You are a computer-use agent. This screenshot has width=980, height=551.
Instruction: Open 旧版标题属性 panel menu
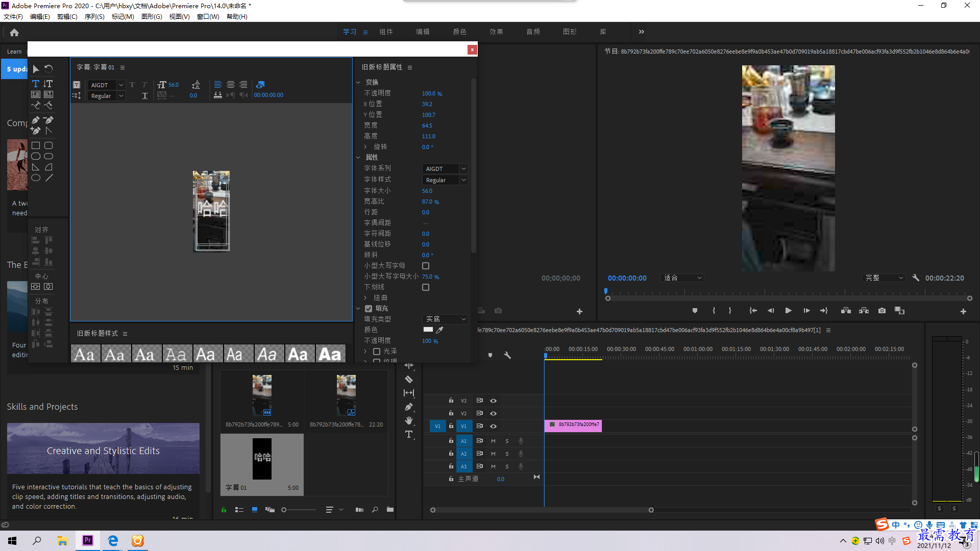pos(410,67)
